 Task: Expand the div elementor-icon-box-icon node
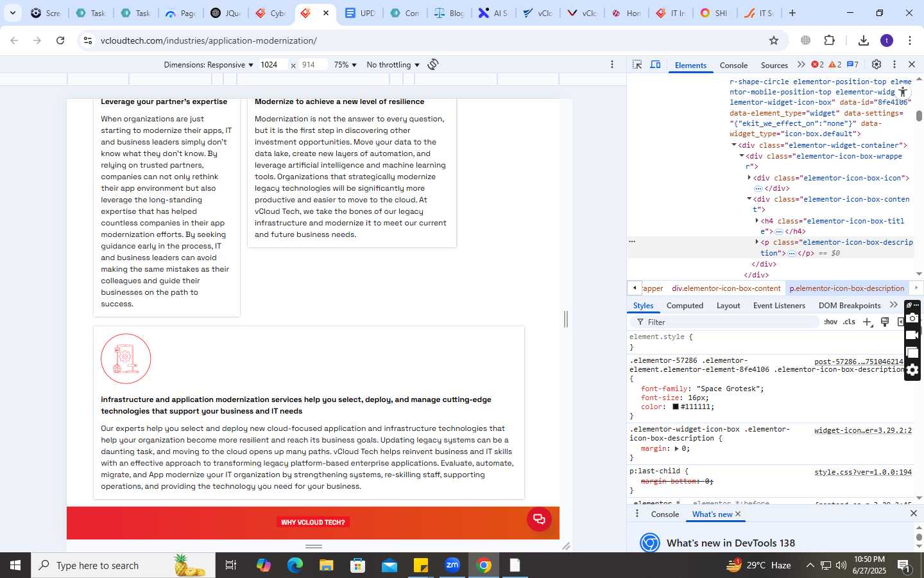coord(749,177)
